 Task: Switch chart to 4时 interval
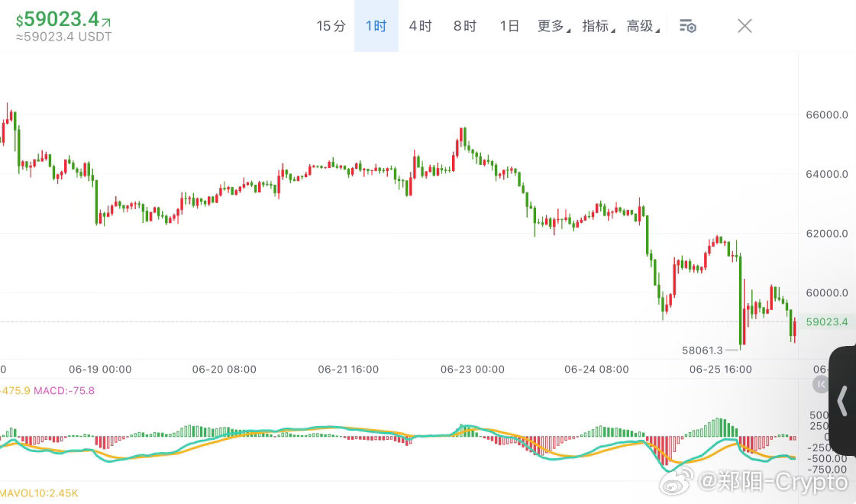point(420,26)
